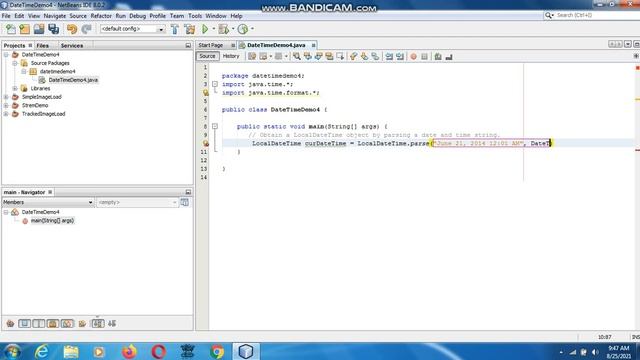This screenshot has height=360, width=640.
Task: Fold the main method at line 8
Action: coord(215,127)
